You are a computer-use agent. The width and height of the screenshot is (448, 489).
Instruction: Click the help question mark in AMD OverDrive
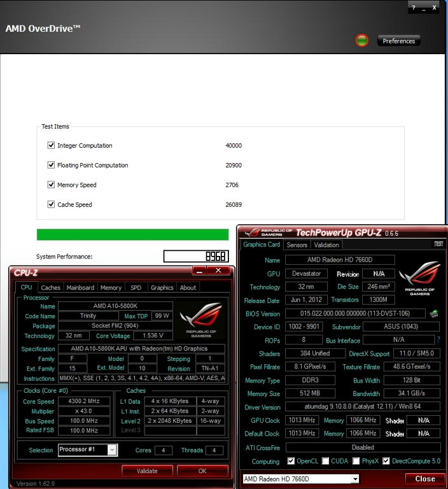coord(414,8)
